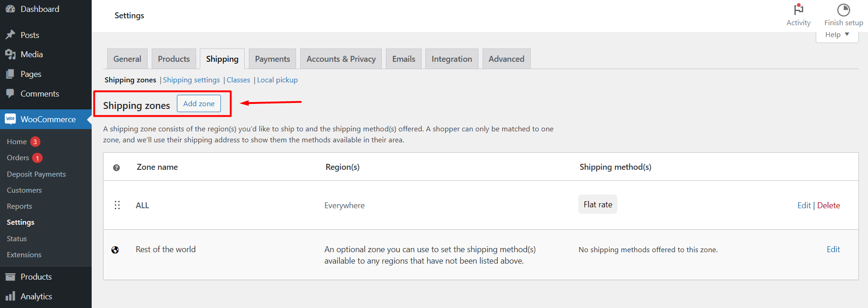Click the globe icon for Rest of the world
Viewport: 868px width, 308px height.
[x=115, y=250]
